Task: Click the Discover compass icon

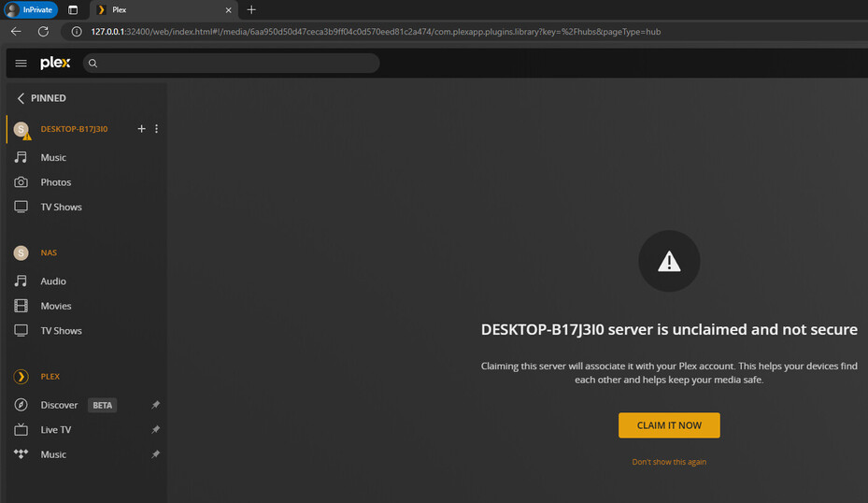Action: click(21, 405)
